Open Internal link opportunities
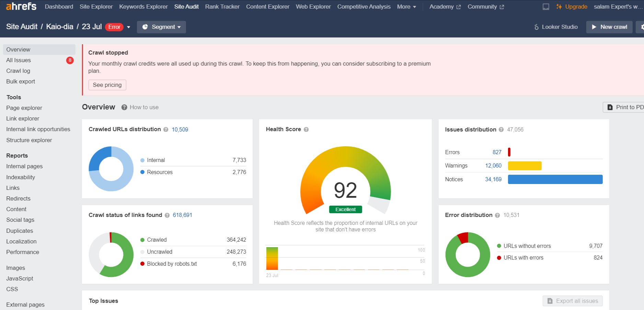This screenshot has height=310, width=644. pyautogui.click(x=38, y=129)
